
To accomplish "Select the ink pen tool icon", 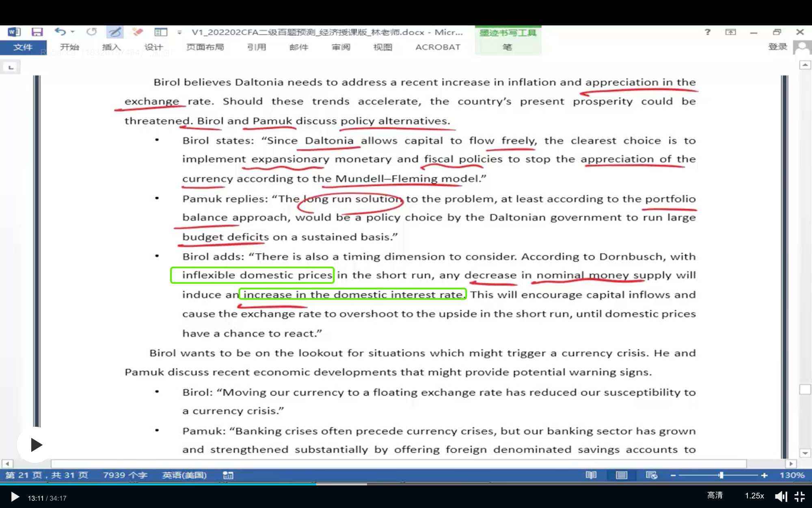I will tap(115, 32).
